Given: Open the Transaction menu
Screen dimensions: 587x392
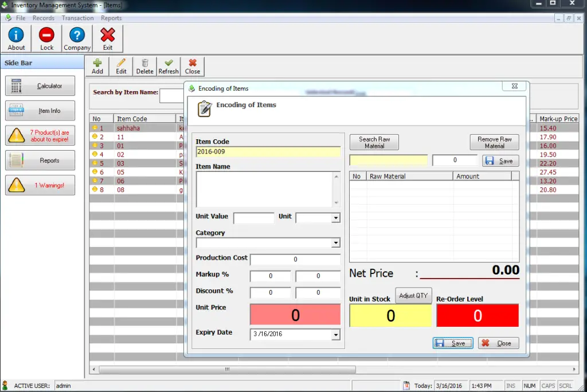Looking at the screenshot, I should click(x=77, y=18).
